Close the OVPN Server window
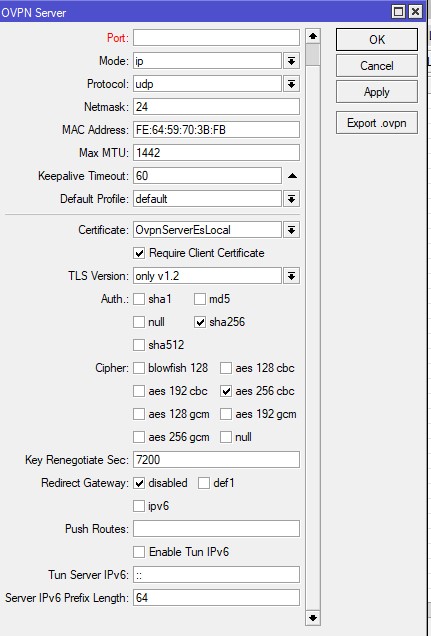The height and width of the screenshot is (636, 431). tap(415, 11)
